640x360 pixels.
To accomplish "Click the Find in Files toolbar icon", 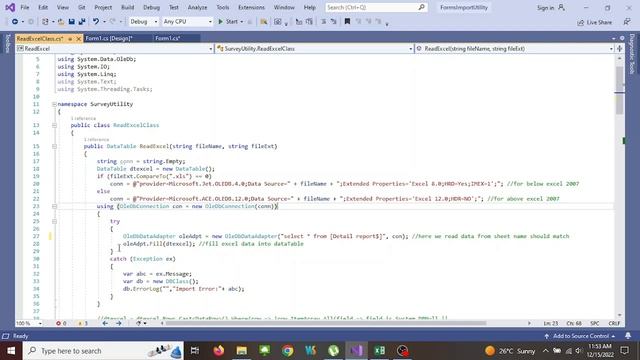I will (264, 22).
